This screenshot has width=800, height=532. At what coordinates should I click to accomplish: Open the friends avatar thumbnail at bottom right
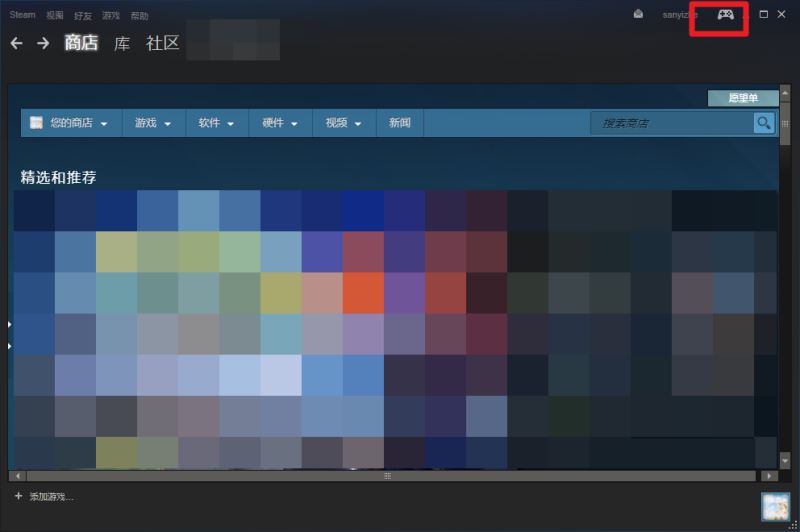[774, 506]
